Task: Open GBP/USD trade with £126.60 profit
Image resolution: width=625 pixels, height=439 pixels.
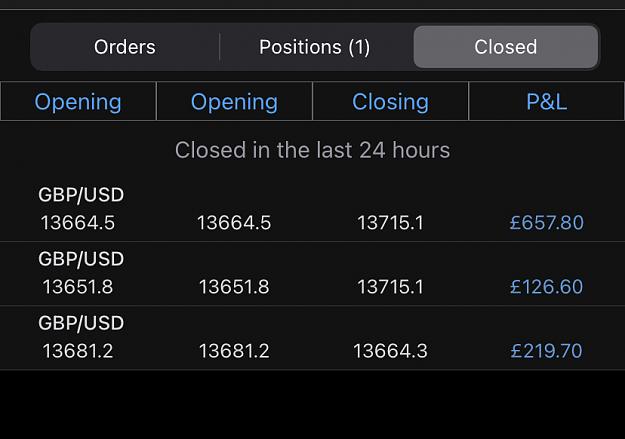Action: tap(312, 274)
